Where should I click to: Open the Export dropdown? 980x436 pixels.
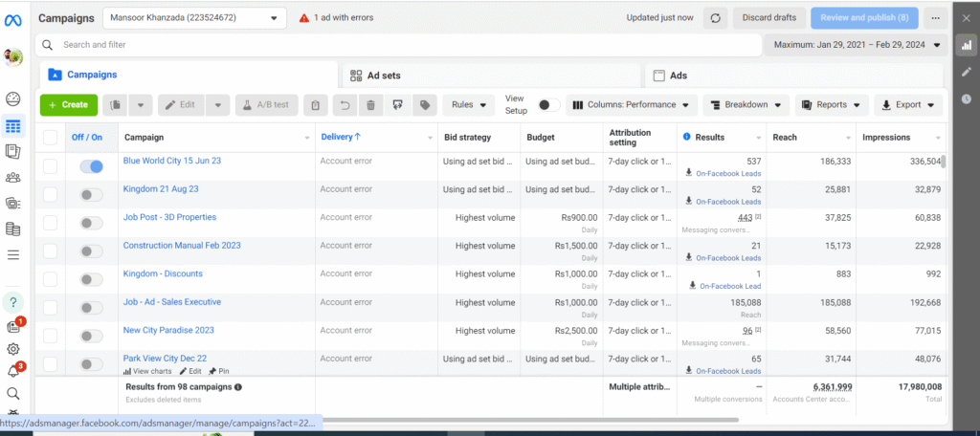point(908,105)
